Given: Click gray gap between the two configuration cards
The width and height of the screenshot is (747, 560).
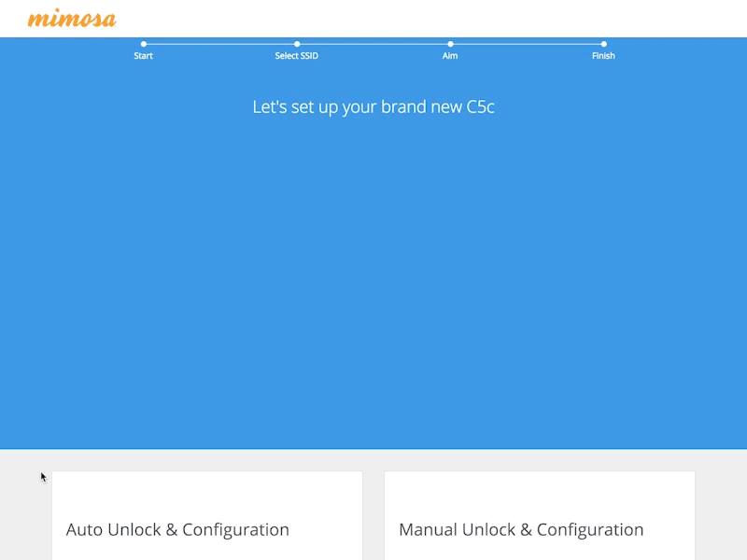Looking at the screenshot, I should pos(373,513).
